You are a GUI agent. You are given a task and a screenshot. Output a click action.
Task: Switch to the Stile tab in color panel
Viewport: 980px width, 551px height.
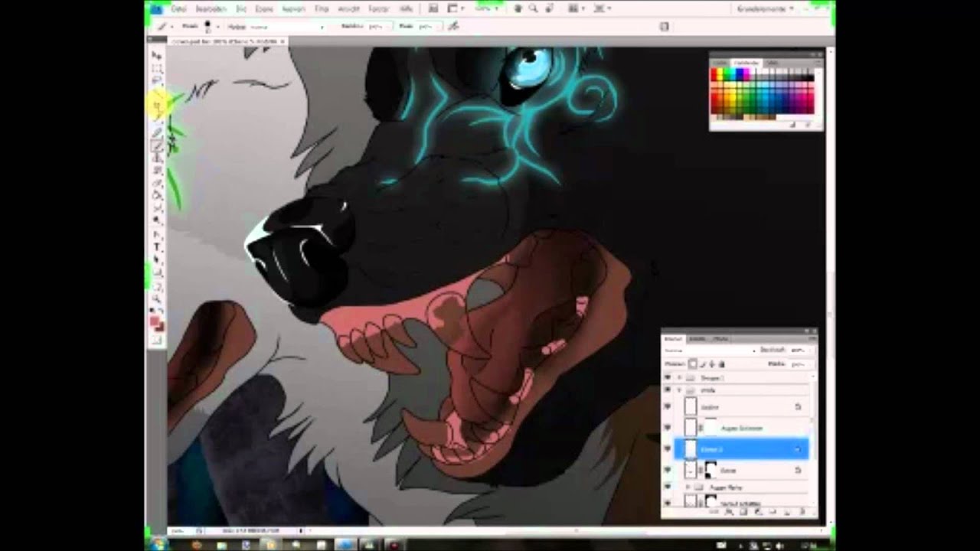[772, 63]
